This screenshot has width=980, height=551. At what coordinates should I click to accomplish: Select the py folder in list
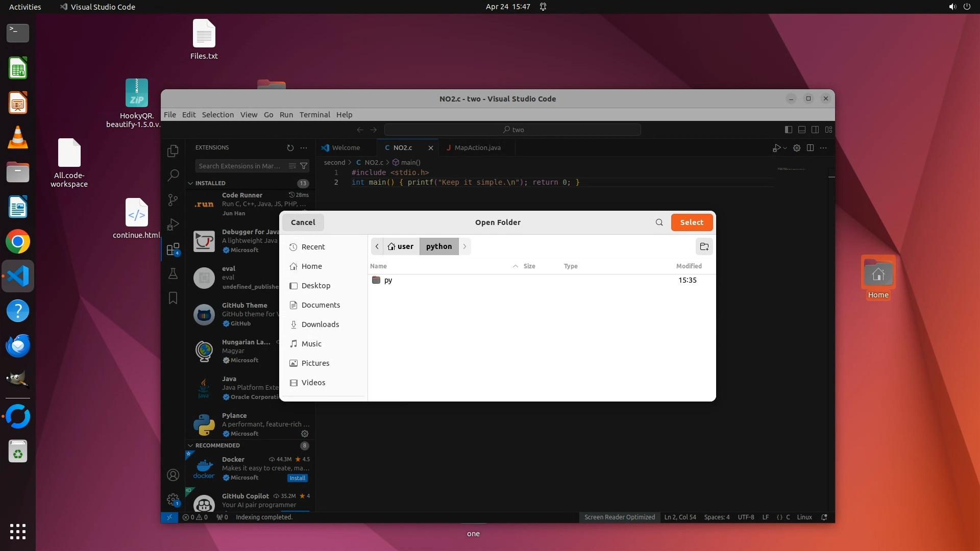pyautogui.click(x=388, y=280)
